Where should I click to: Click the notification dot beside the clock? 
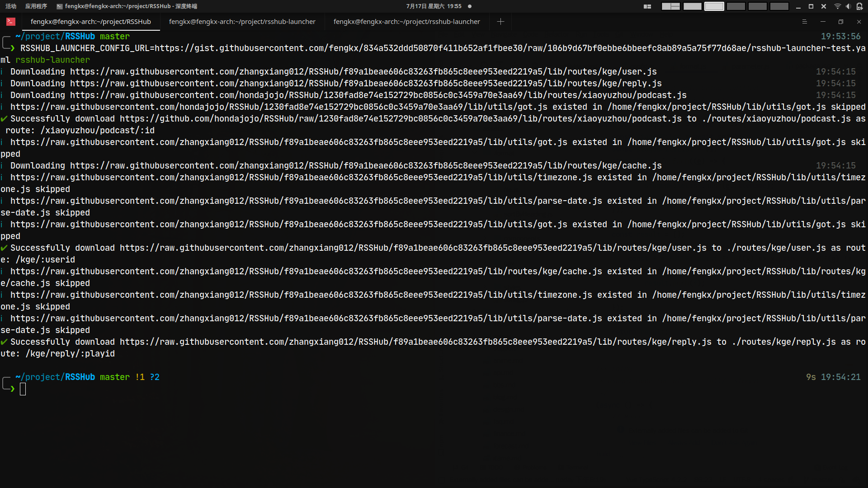470,6
